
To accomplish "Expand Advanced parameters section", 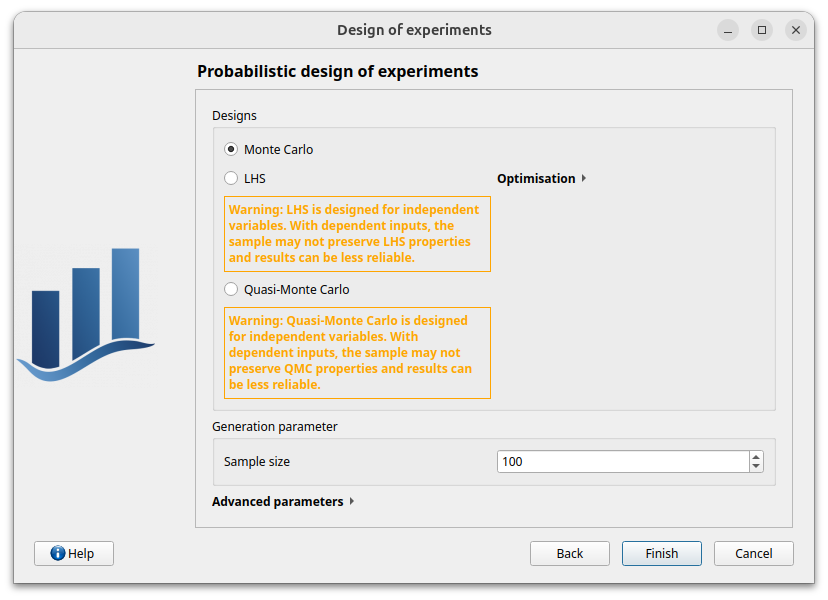I will click(352, 501).
